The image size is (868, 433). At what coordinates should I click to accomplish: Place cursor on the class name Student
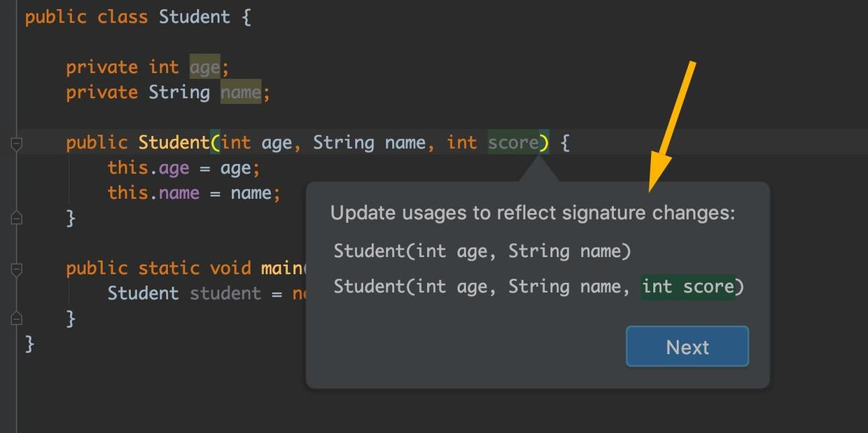coord(194,17)
